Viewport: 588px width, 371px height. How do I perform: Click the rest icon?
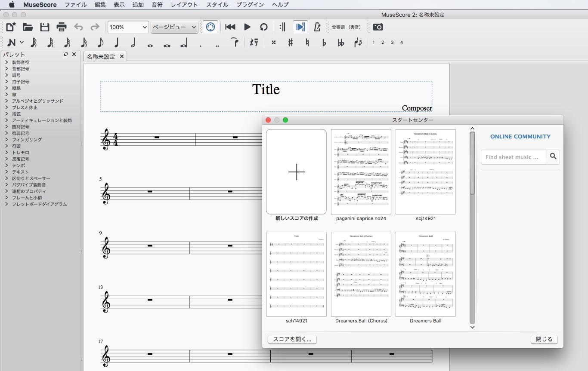(254, 43)
